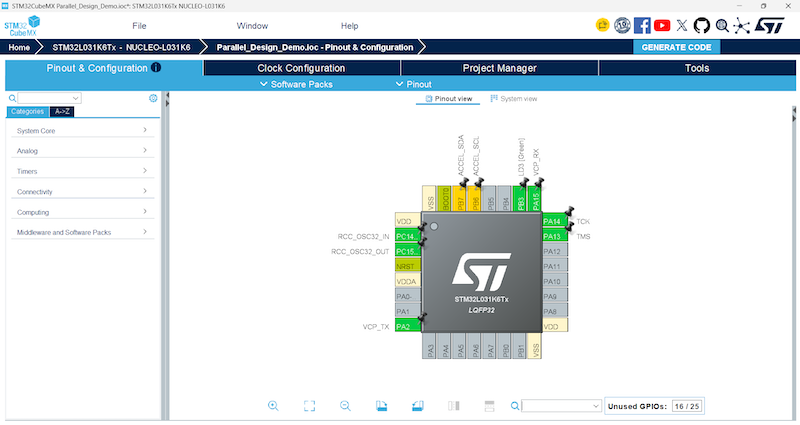The height and width of the screenshot is (425, 800).
Task: Click the NRST pin on the chip
Action: click(408, 266)
